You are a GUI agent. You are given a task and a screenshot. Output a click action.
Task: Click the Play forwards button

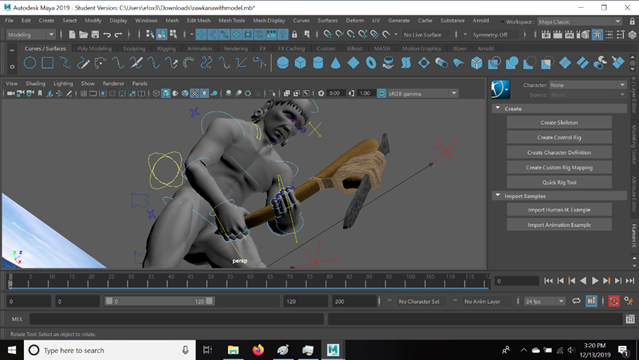coord(595,280)
